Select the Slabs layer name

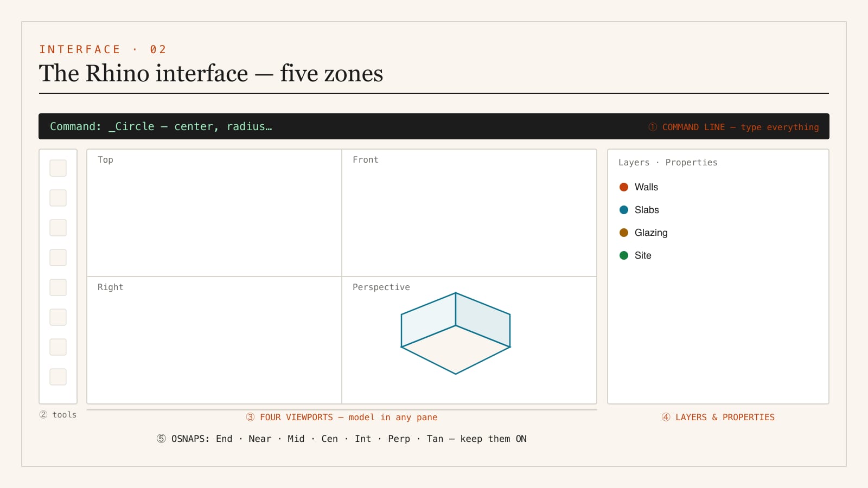pyautogui.click(x=647, y=210)
